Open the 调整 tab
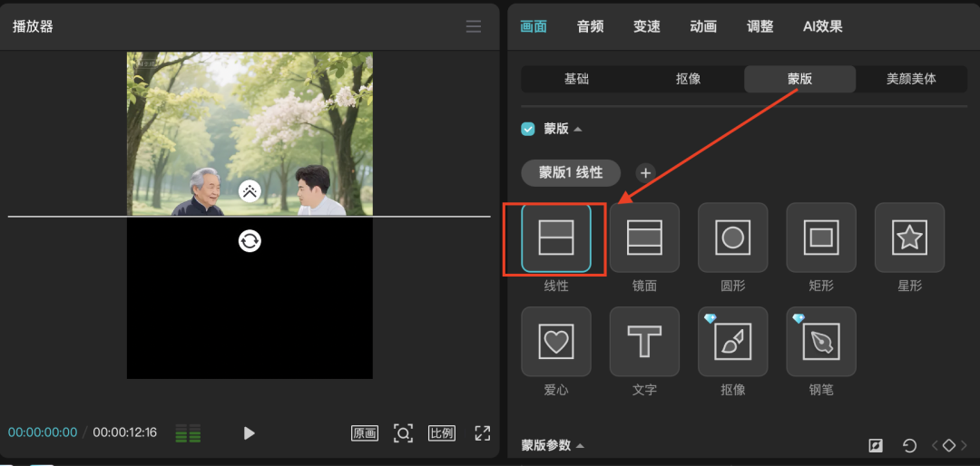The height and width of the screenshot is (466, 980). click(760, 26)
